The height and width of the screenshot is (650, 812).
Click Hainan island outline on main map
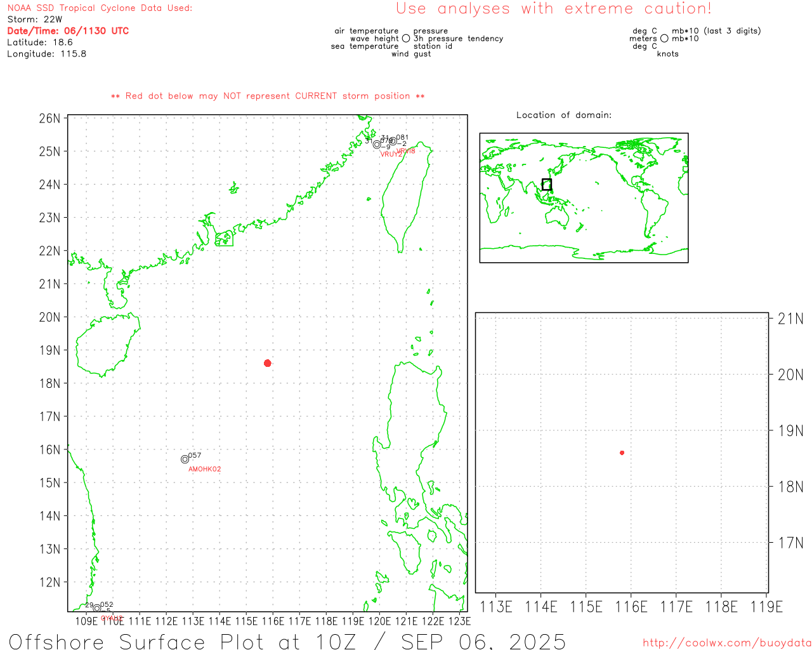(x=108, y=345)
